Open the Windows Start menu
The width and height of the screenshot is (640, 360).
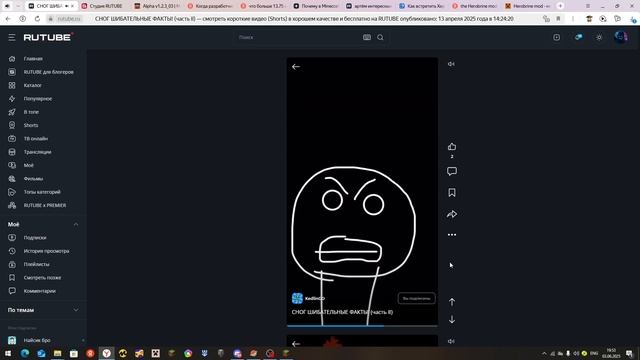tap(8, 353)
